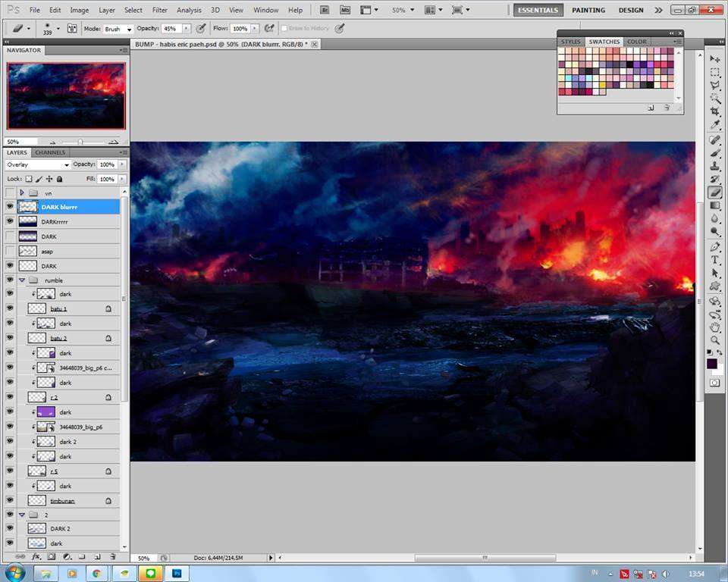Viewport: 728px width, 582px height.
Task: Click the foreground color swatch
Action: pyautogui.click(x=712, y=365)
